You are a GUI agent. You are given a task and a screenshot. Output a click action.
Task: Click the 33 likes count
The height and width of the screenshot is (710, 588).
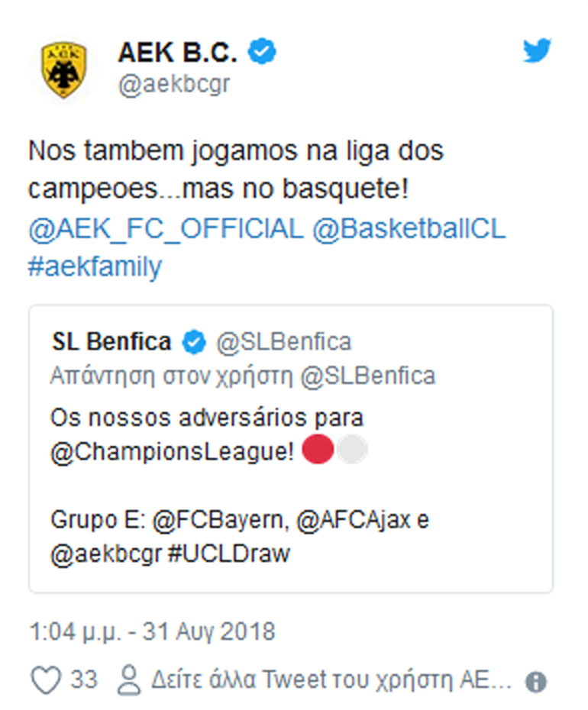point(84,679)
